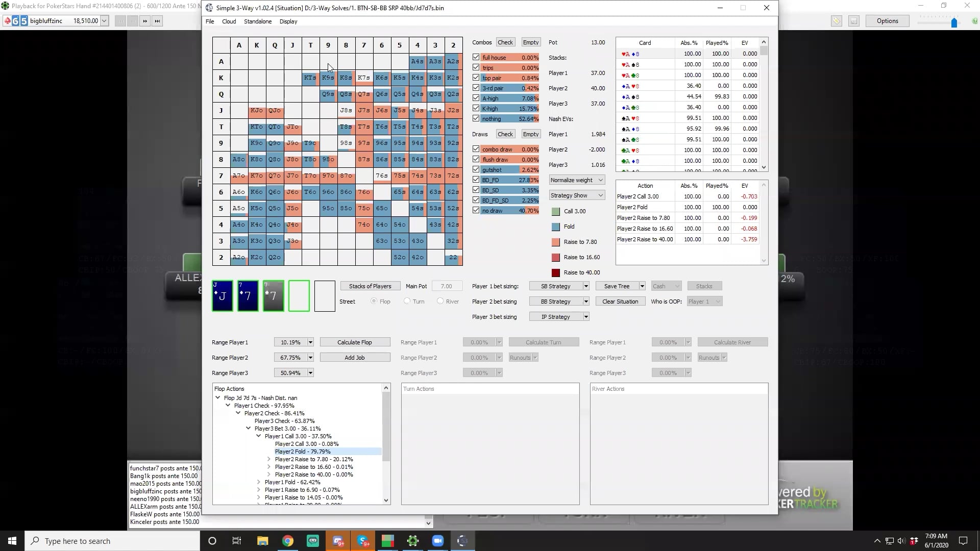The image size is (980, 551).
Task: Select Player2 Call 3.00 in action table
Action: point(638,196)
